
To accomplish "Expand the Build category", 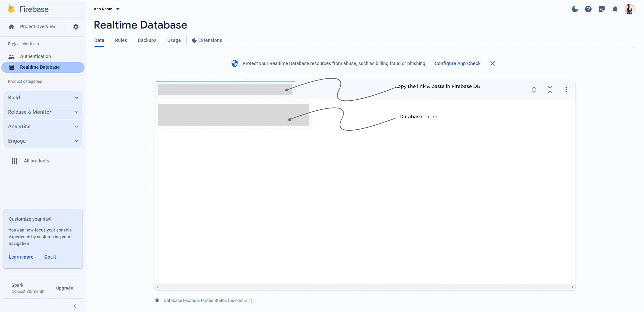I will pos(43,98).
